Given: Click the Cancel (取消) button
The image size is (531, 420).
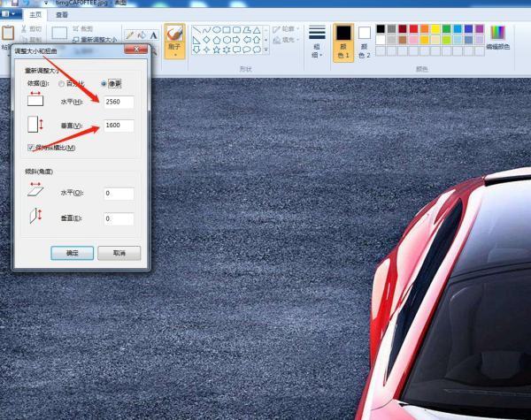Looking at the screenshot, I should pyautogui.click(x=119, y=253).
